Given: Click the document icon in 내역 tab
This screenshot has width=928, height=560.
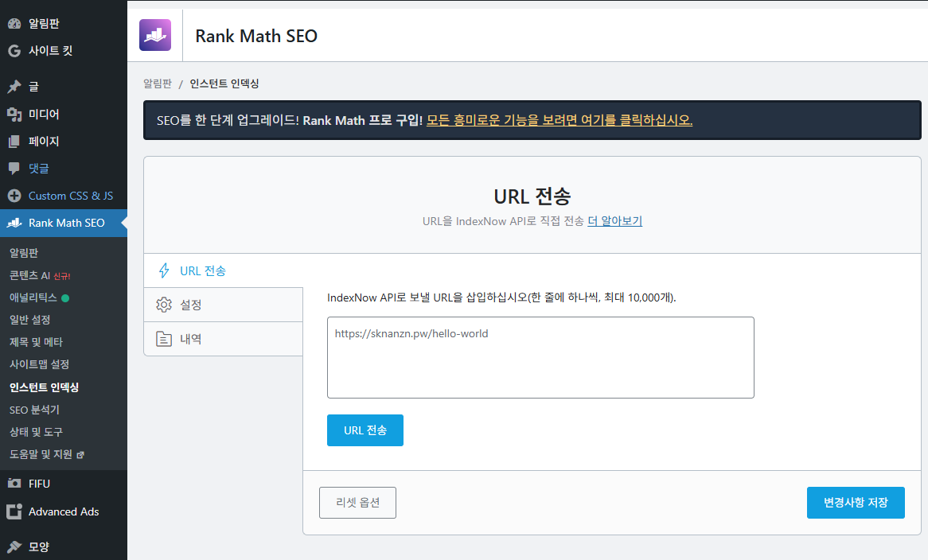Looking at the screenshot, I should [x=164, y=339].
